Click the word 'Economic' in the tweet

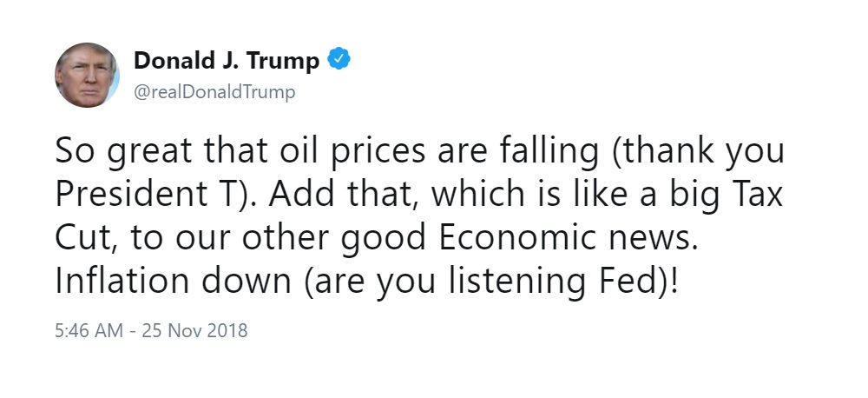point(522,236)
